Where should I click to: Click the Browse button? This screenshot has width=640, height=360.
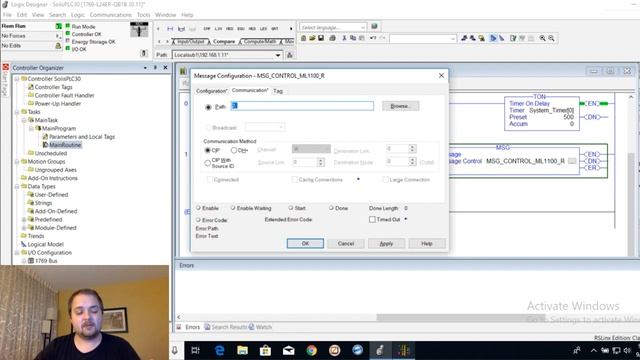(400, 106)
